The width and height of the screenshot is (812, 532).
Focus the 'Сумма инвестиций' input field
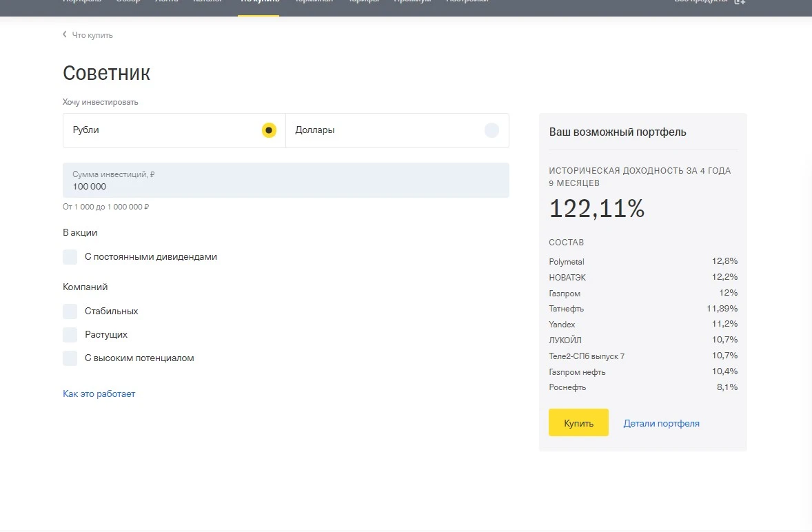coord(286,180)
